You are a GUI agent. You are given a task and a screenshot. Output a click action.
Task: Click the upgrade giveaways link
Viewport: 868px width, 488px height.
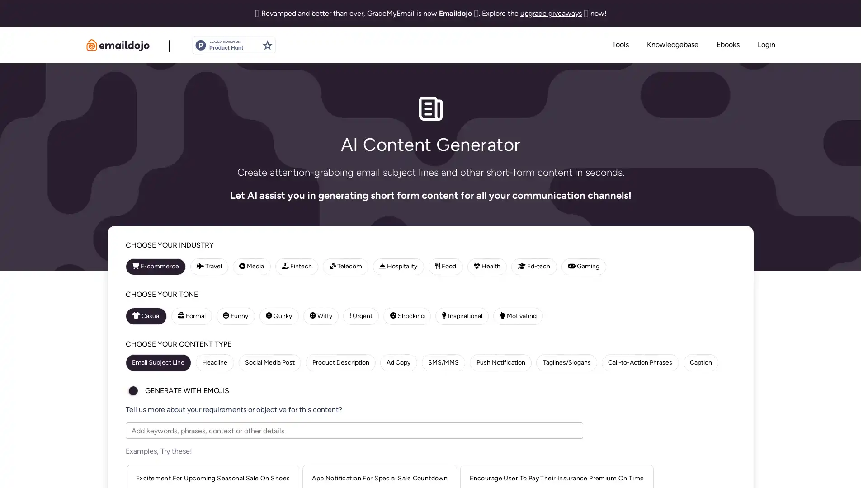pos(551,13)
